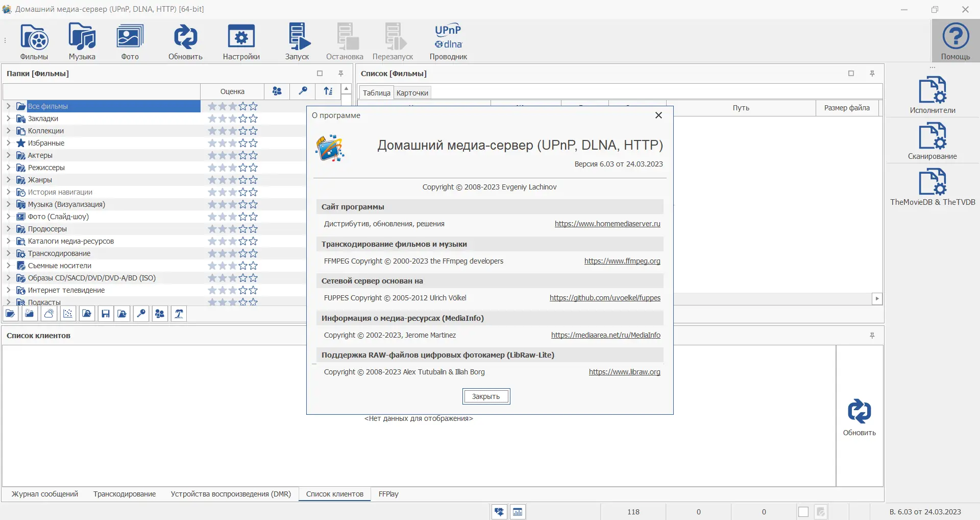Sort by the Размер файла column

click(847, 108)
